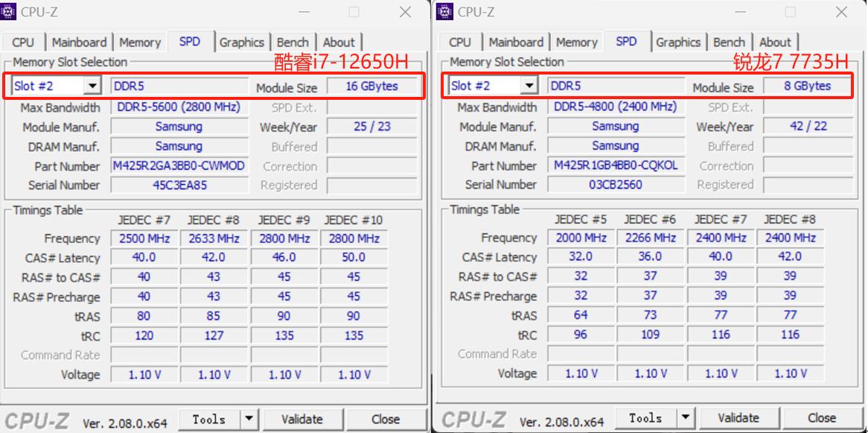Click 8 GBytes module size field
Screen dimensions: 868x433
[808, 86]
